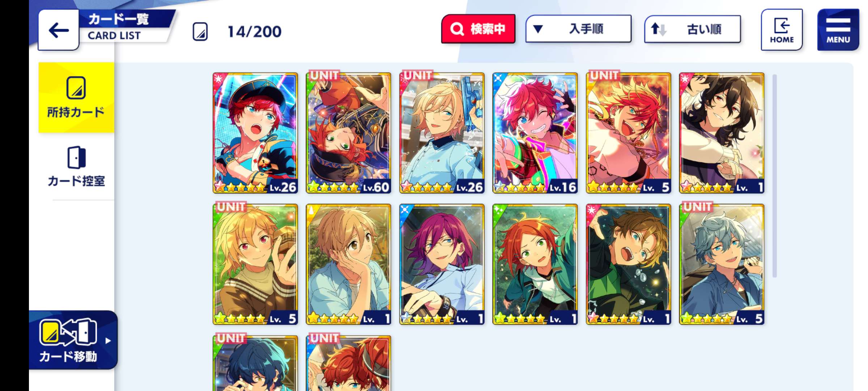Open the blonde card holding blue water gun
This screenshot has width=868, height=391.
pyautogui.click(x=442, y=133)
